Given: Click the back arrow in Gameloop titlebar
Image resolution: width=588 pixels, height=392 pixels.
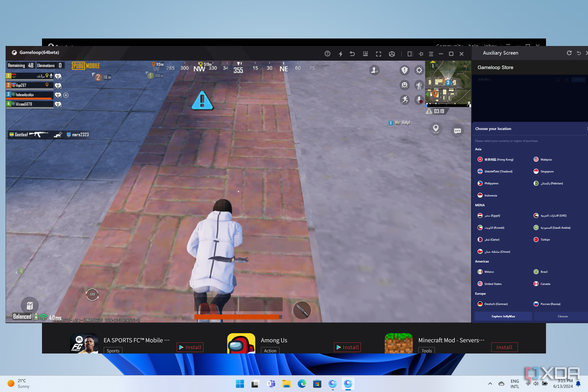Looking at the screenshot, I should 352,54.
